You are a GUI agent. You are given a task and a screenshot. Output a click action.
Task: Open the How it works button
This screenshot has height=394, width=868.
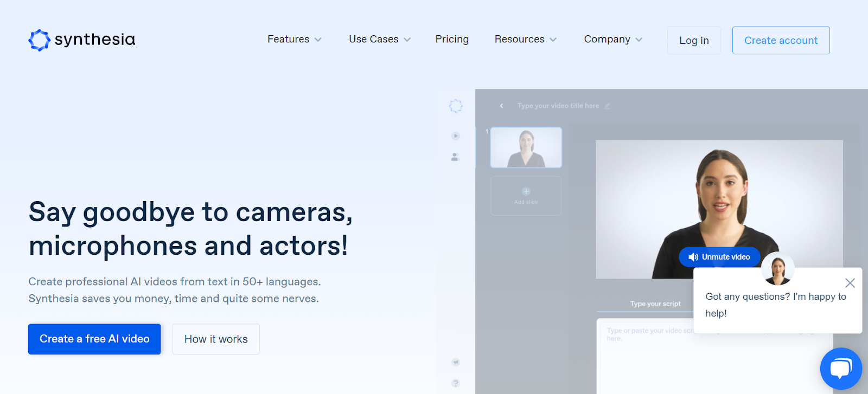pyautogui.click(x=216, y=339)
